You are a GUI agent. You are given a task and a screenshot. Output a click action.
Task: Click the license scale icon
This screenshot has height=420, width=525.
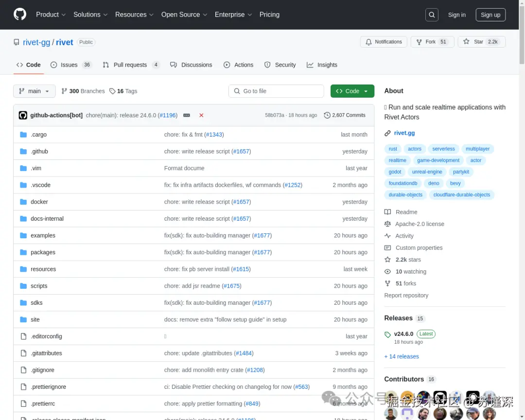387,224
